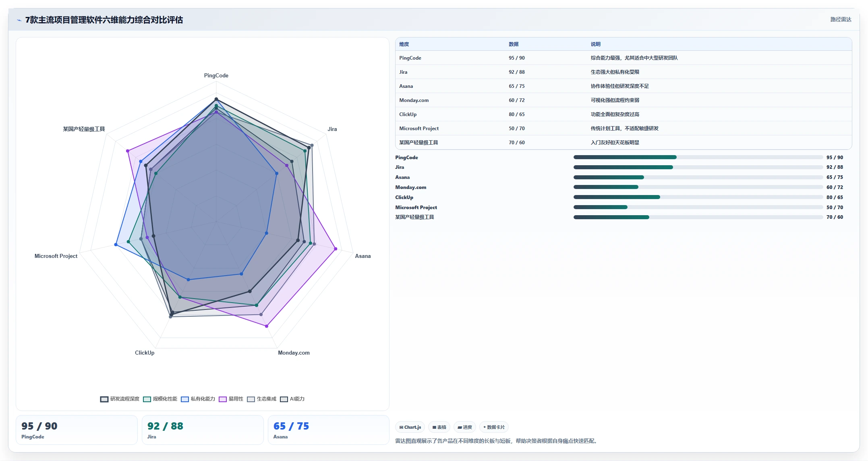
Task: Click the Monday.com axis label on radar
Action: [294, 353]
